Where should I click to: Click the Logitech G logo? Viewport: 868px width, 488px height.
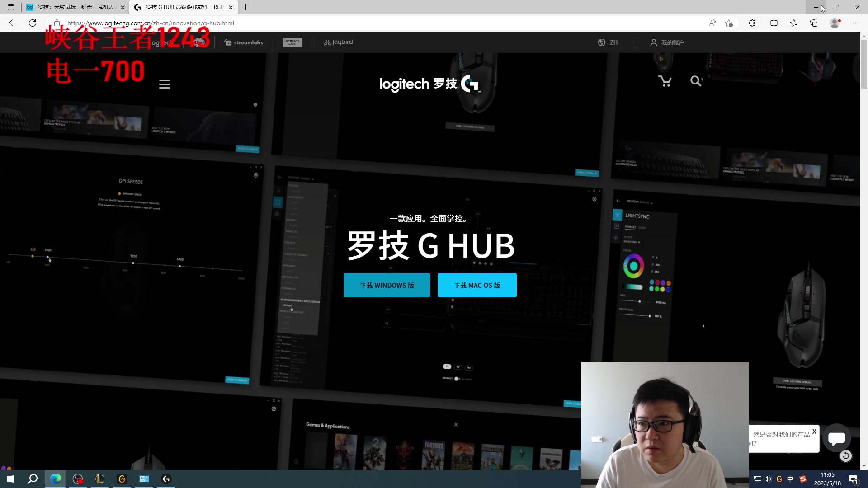click(x=429, y=84)
